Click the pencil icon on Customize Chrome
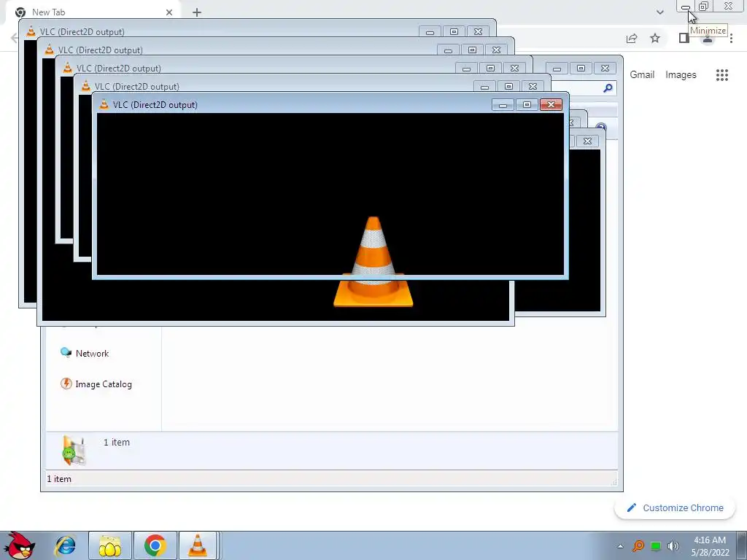The height and width of the screenshot is (560, 747). (x=631, y=507)
